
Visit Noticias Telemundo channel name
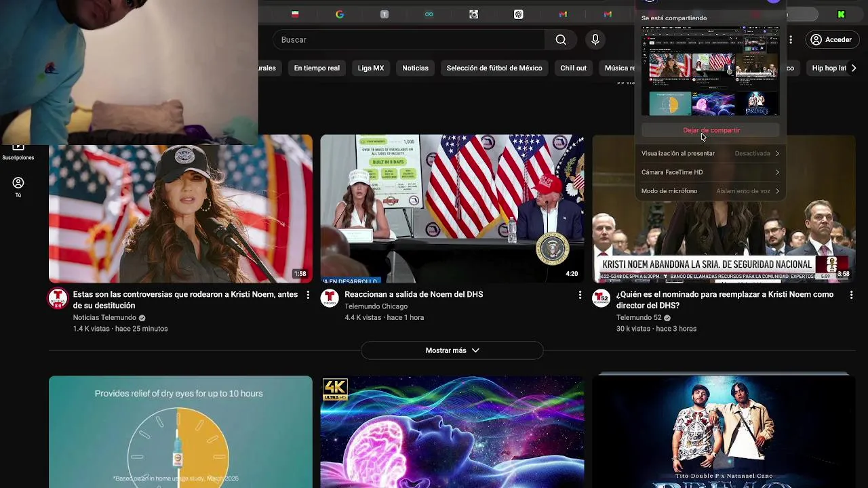104,318
